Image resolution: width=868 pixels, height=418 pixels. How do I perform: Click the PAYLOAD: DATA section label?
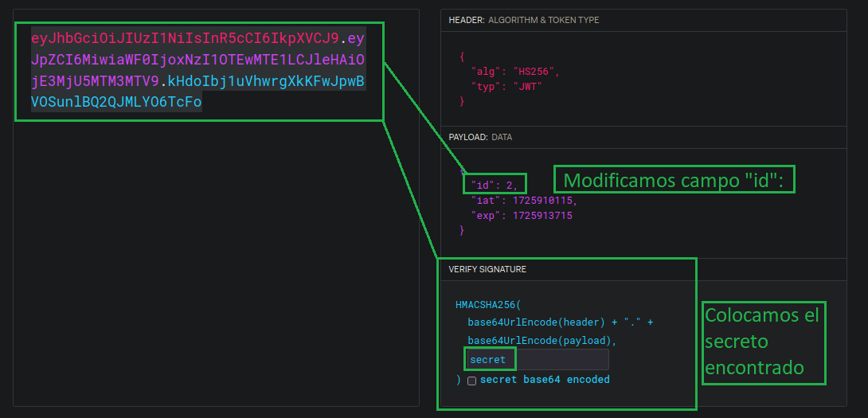point(480,137)
